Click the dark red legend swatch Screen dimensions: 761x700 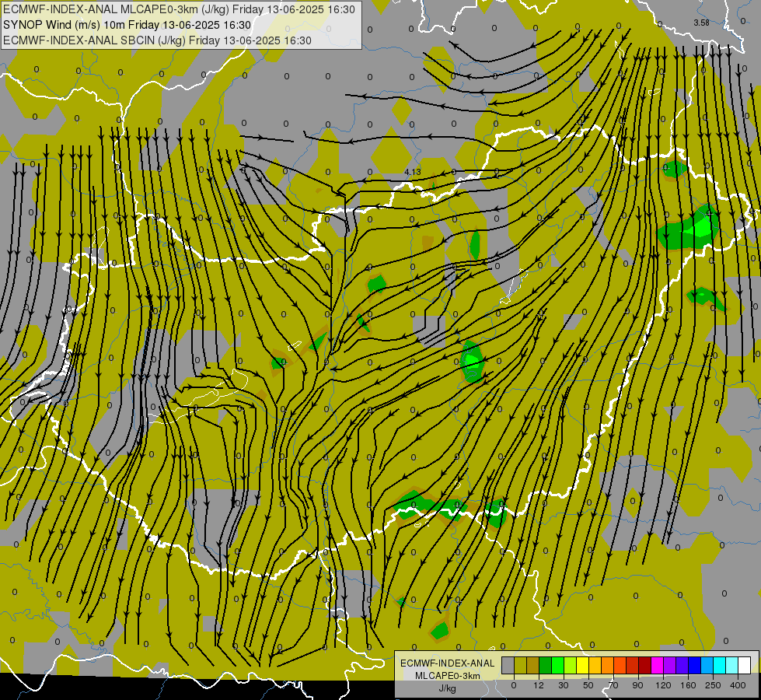645,665
